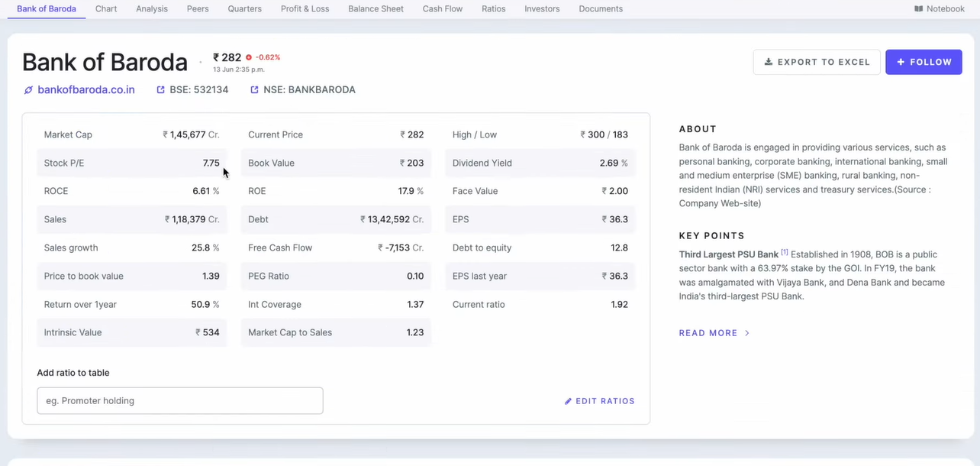Image resolution: width=980 pixels, height=466 pixels.
Task: Click the KEY POINTS heading
Action: [712, 236]
